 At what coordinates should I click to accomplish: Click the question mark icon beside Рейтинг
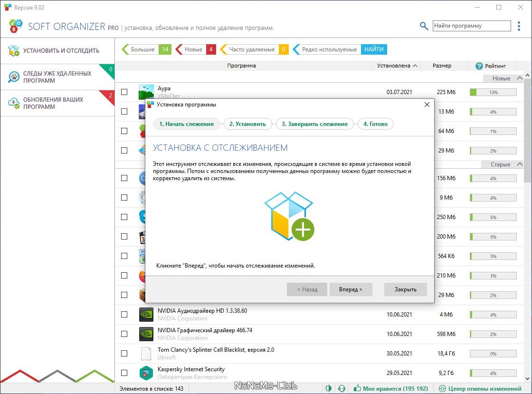(479, 66)
